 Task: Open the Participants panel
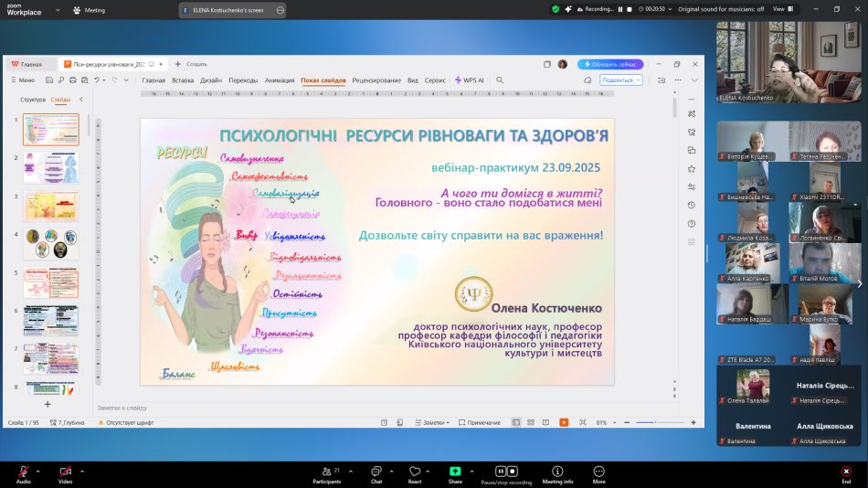point(326,472)
